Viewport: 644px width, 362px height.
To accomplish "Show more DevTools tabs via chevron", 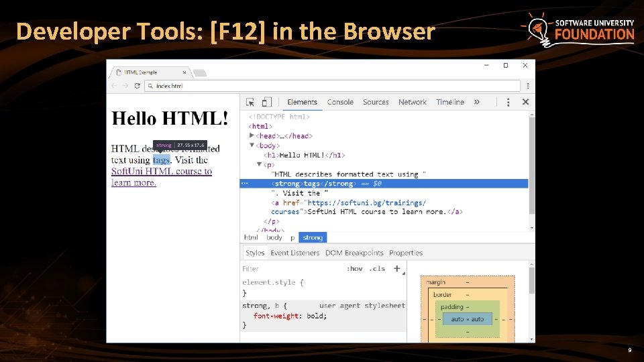I will [476, 102].
